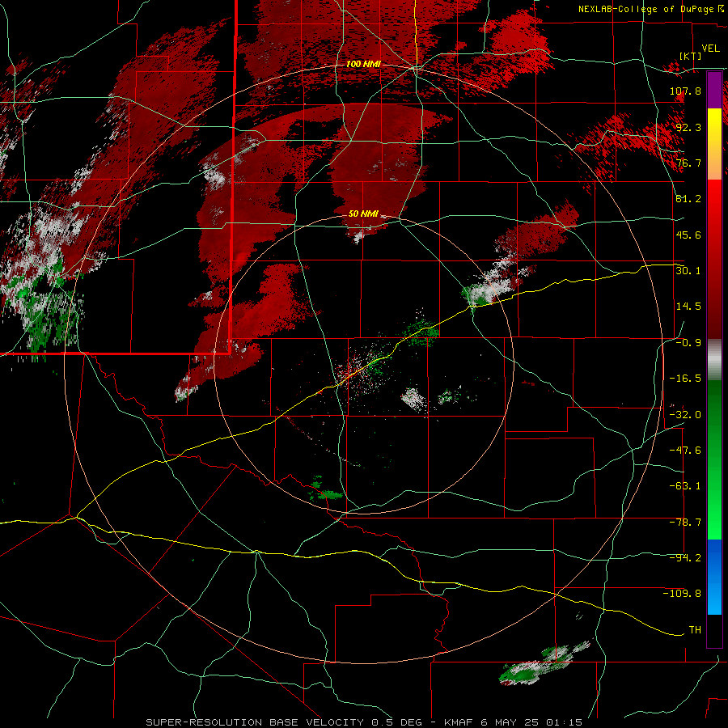
Task: Click the -78.7 velocity scale value
Action: [x=685, y=523]
